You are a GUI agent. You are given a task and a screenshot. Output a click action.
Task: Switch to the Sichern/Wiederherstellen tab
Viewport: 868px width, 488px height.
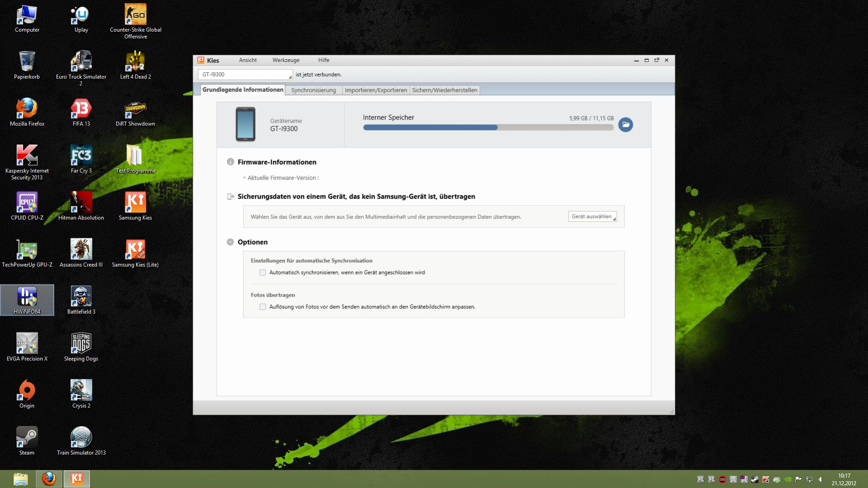point(445,90)
